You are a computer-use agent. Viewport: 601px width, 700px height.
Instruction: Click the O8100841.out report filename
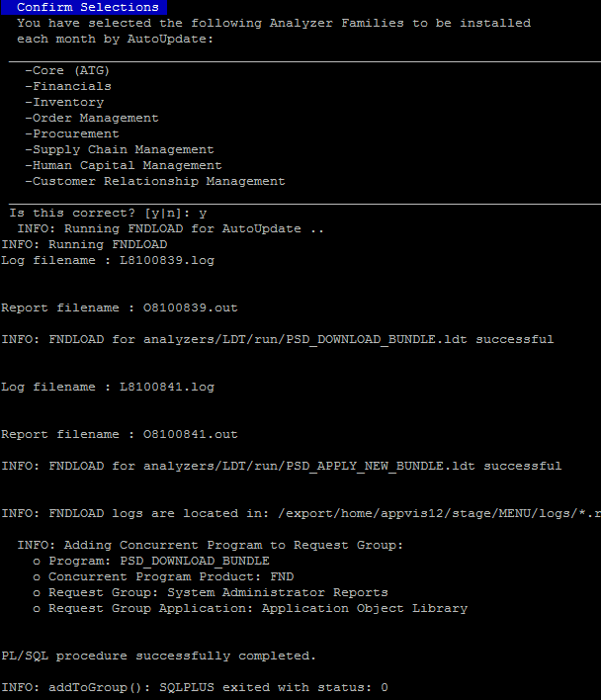[191, 434]
